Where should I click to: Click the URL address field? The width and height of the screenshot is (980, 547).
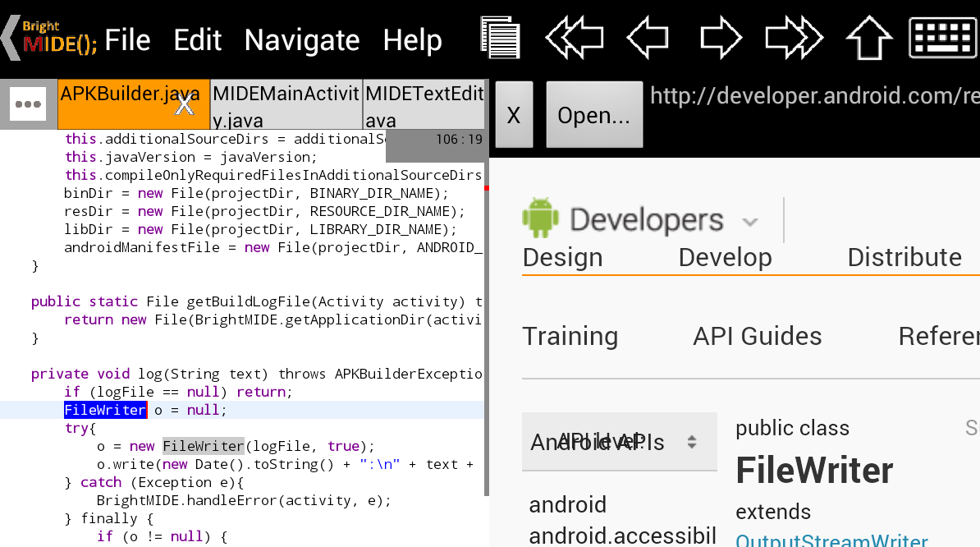click(x=814, y=97)
